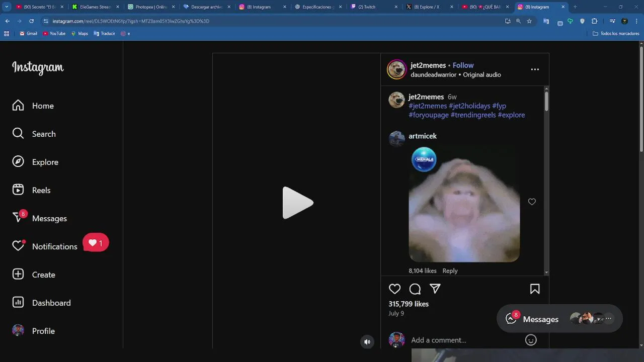Click the #jet2holidays hashtag
The height and width of the screenshot is (362, 644).
click(x=469, y=106)
